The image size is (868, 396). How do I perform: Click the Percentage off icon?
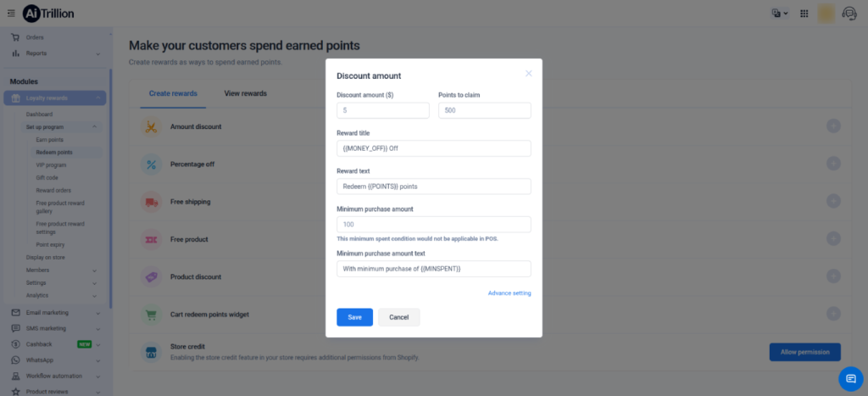pyautogui.click(x=151, y=164)
